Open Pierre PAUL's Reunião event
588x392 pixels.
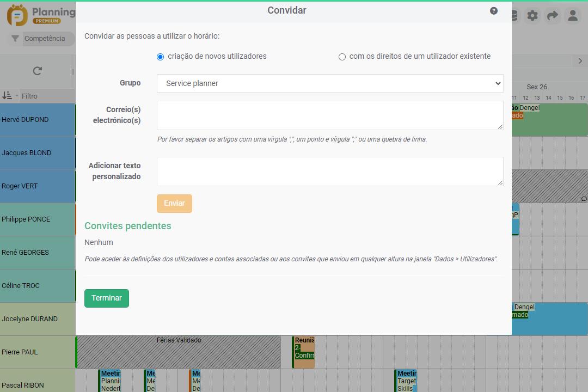[303, 352]
